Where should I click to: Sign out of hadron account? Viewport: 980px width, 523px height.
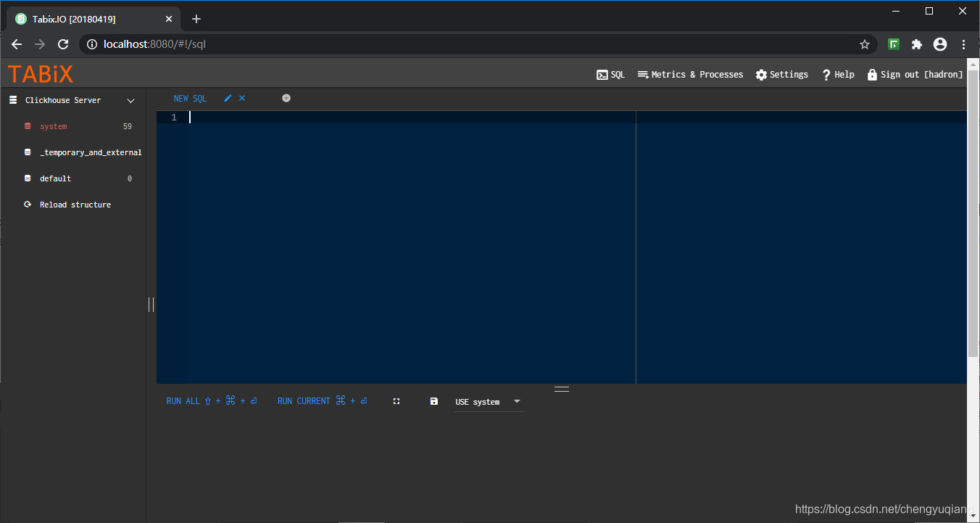point(915,75)
